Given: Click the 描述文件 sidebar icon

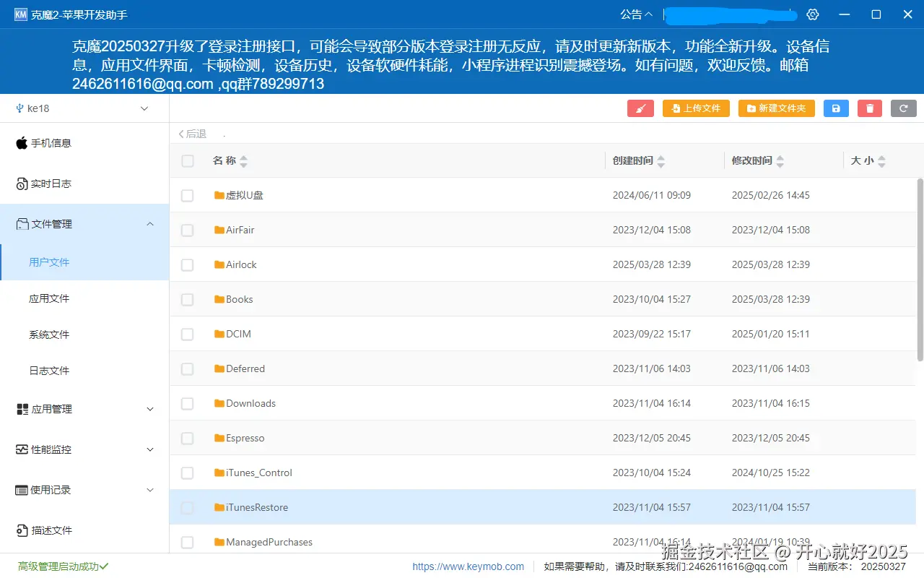Looking at the screenshot, I should [x=22, y=530].
